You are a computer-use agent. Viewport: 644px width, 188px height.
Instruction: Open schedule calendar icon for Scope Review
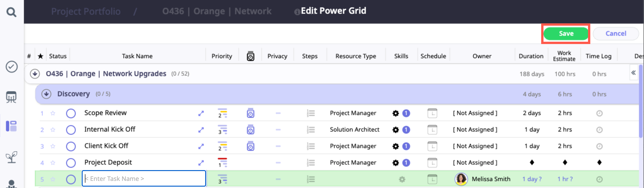[432, 113]
